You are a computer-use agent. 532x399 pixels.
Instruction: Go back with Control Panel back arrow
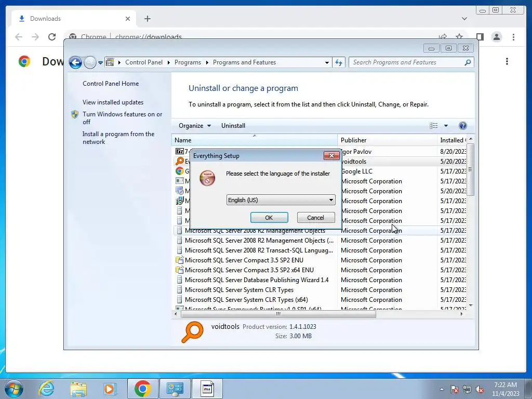(x=75, y=62)
